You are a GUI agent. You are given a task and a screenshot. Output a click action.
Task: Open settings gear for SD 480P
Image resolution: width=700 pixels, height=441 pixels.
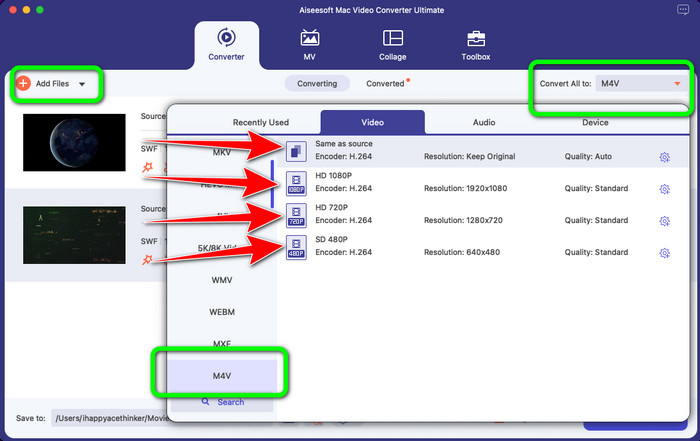point(664,253)
